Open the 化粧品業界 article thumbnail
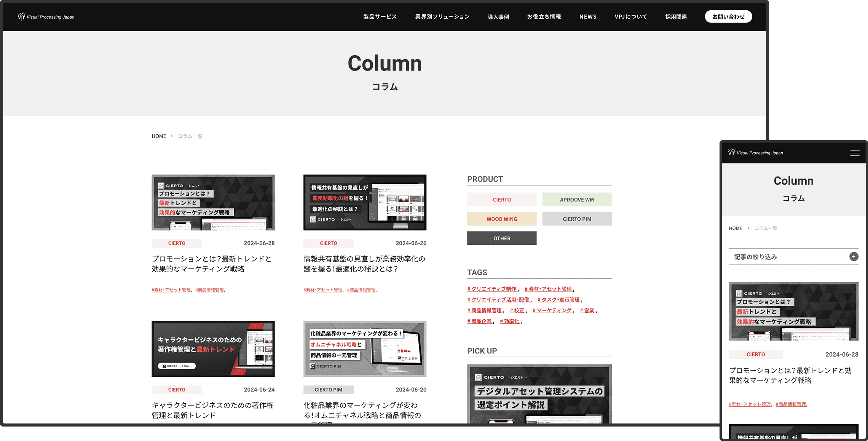The image size is (868, 441). point(365,349)
